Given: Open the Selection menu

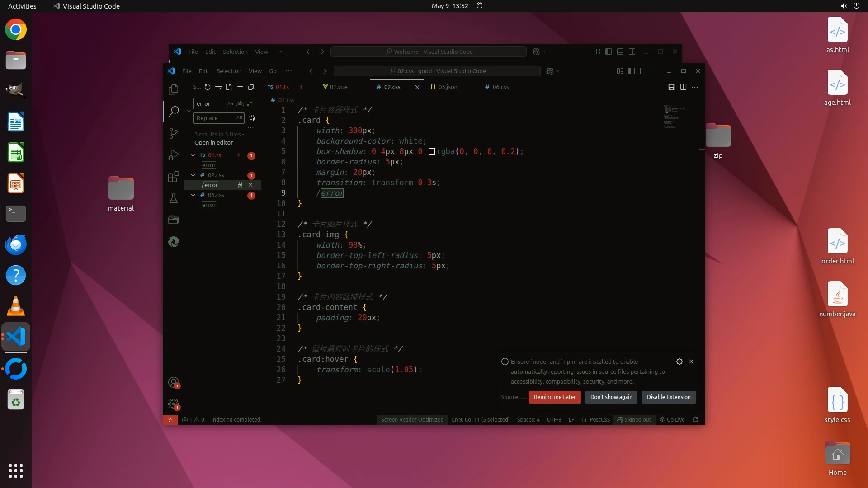Looking at the screenshot, I should point(229,71).
